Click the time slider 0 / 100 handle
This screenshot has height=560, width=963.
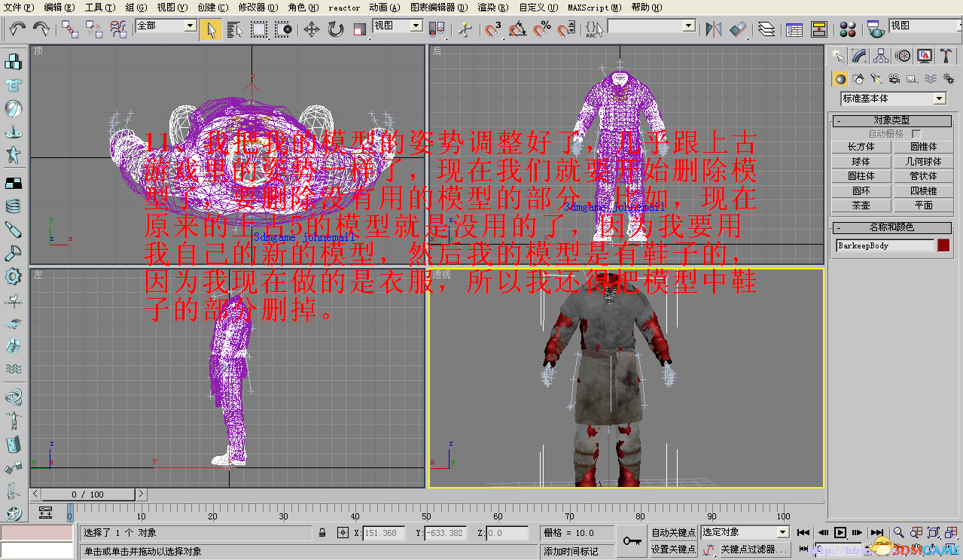pos(88,495)
